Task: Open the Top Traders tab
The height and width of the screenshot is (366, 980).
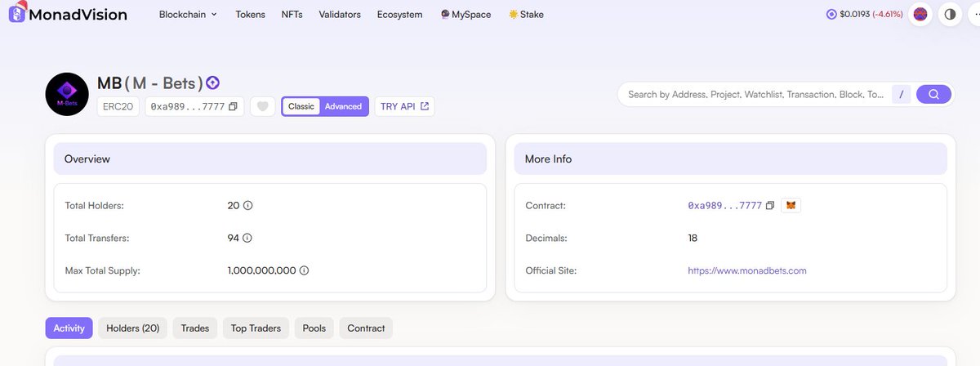Action: click(x=256, y=328)
